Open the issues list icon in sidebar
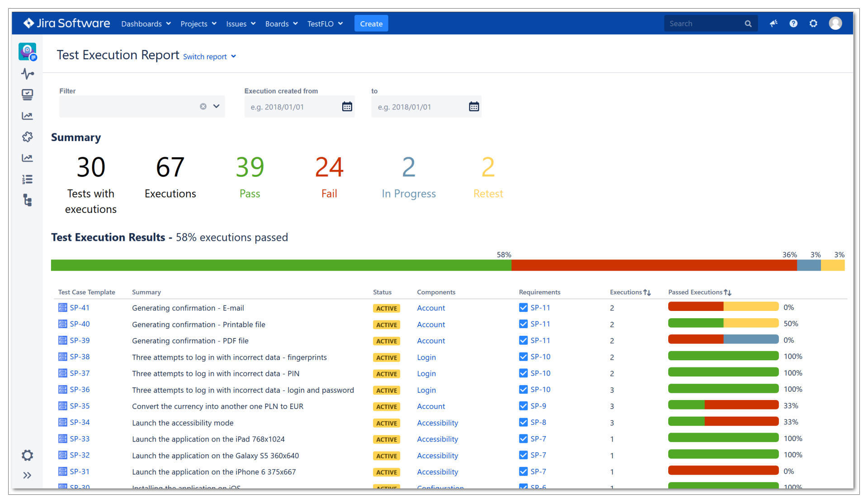 point(28,179)
